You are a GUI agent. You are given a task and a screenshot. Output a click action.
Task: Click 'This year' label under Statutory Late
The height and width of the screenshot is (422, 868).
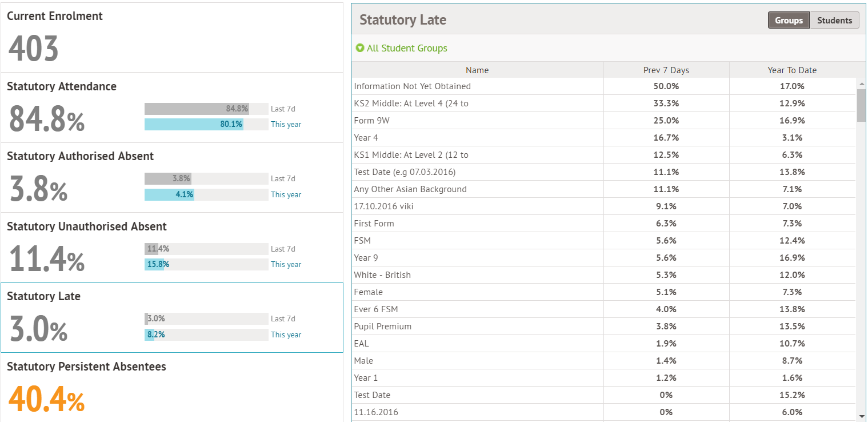286,335
